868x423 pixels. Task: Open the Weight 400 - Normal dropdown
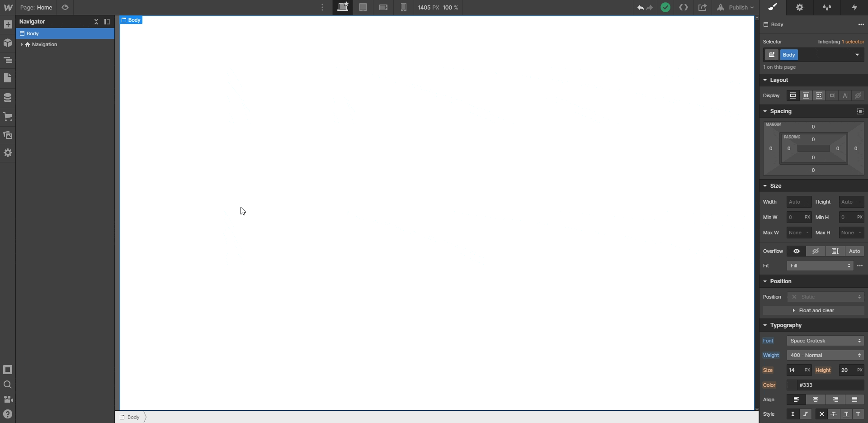826,355
